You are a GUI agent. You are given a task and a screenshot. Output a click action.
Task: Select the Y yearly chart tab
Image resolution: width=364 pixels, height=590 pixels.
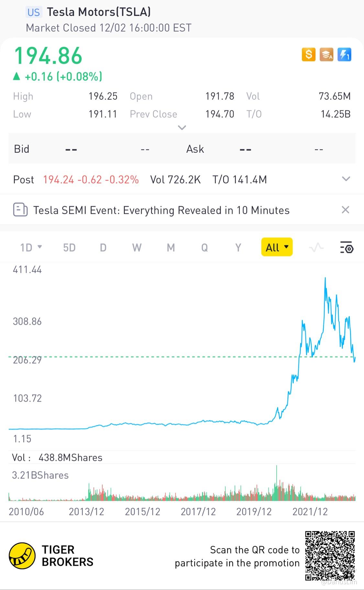pyautogui.click(x=238, y=248)
